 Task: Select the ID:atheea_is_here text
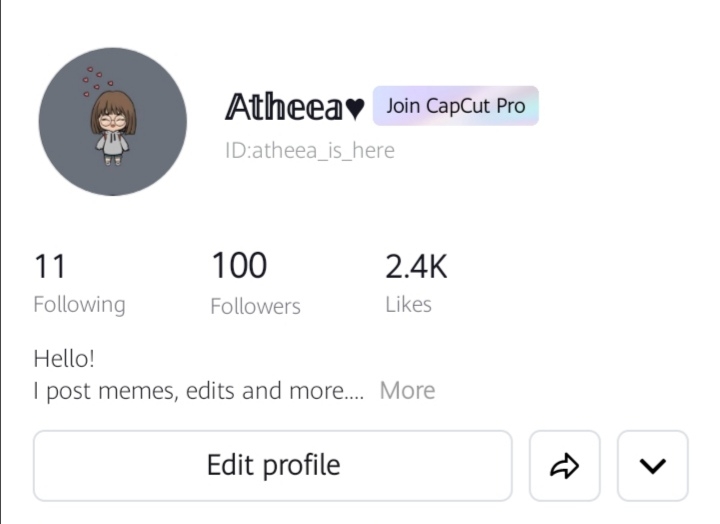click(x=310, y=150)
